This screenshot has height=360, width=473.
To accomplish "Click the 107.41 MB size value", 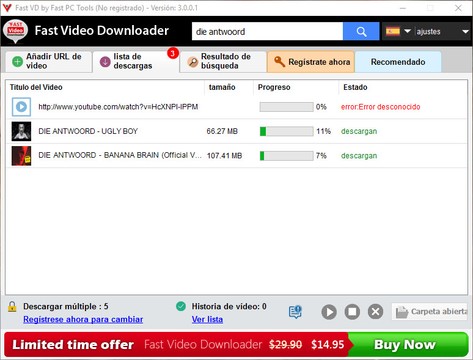I will click(224, 156).
